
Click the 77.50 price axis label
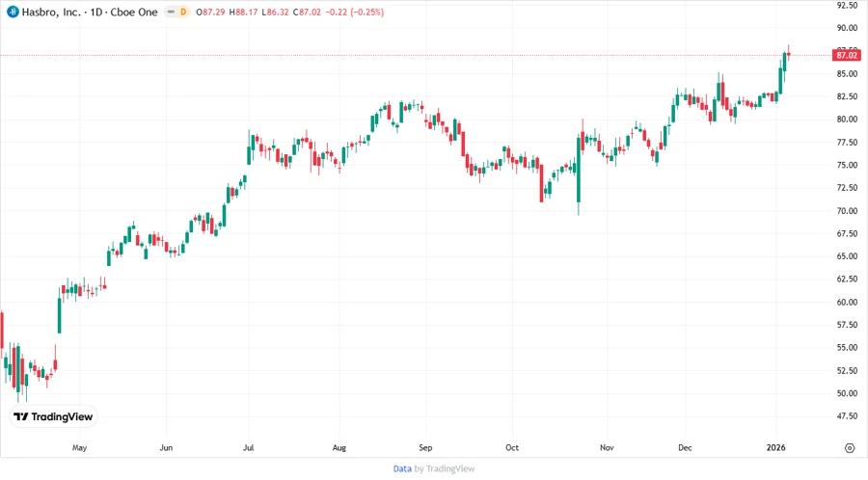click(x=847, y=142)
